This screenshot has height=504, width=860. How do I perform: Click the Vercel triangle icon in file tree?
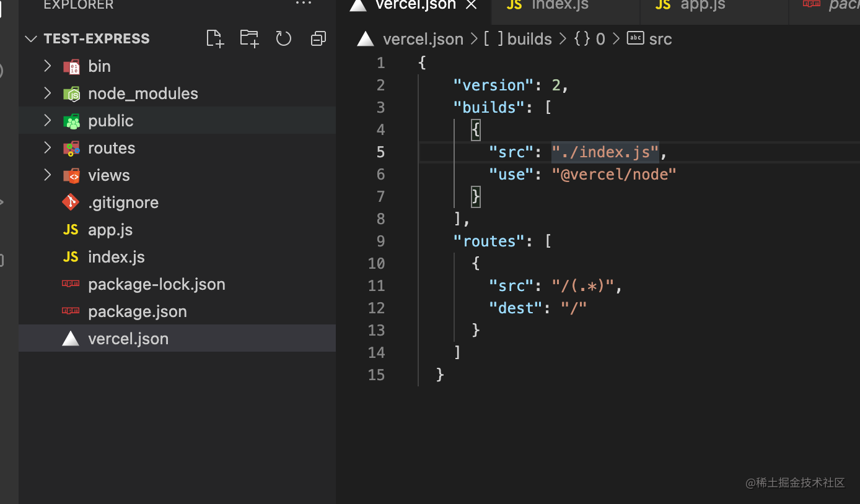click(71, 338)
